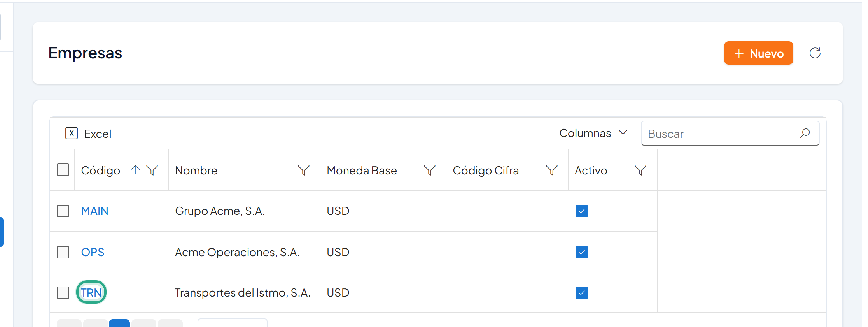The height and width of the screenshot is (327, 868).
Task: Select the MAIN row checkbox
Action: [x=63, y=211]
